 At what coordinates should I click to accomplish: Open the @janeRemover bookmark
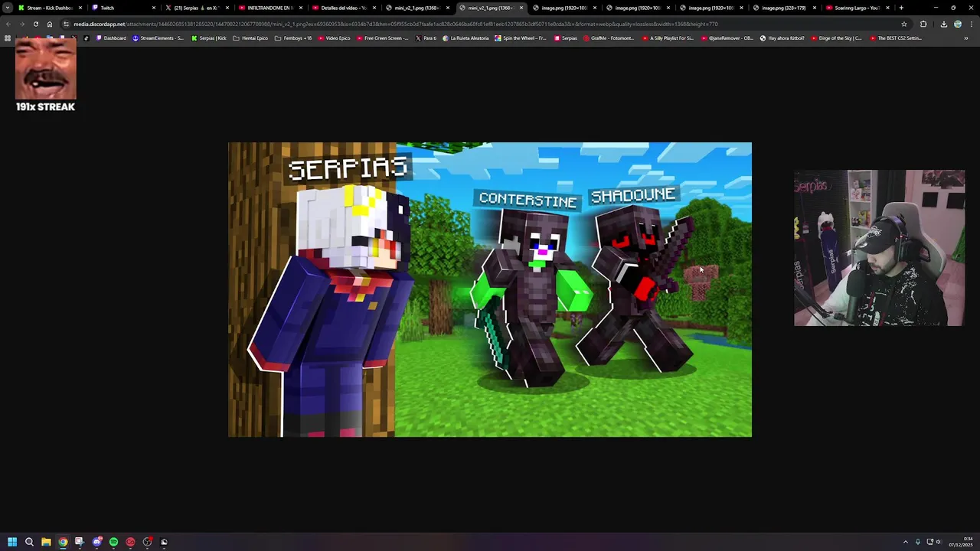click(x=727, y=37)
